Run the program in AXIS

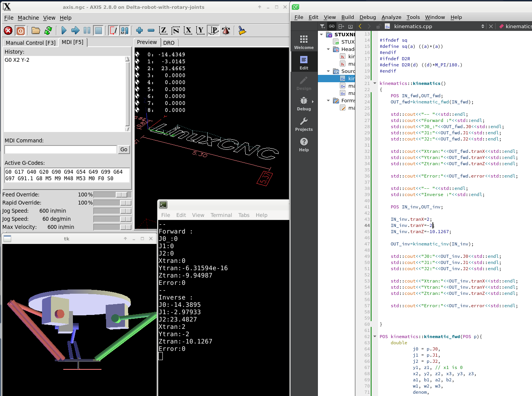pyautogui.click(x=64, y=30)
